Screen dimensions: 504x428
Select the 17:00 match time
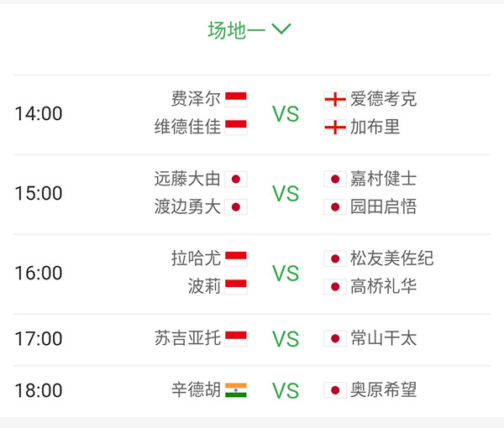pos(39,339)
